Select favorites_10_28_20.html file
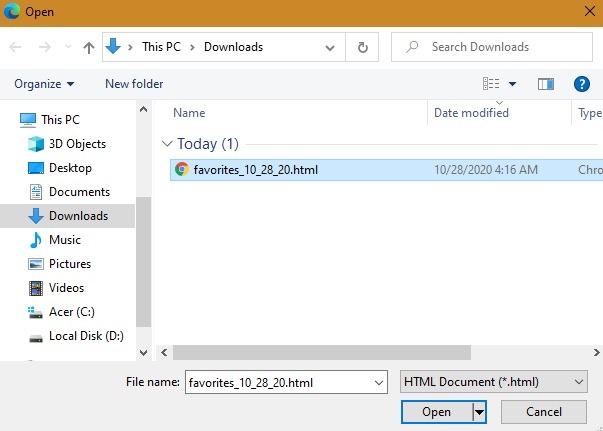This screenshot has height=431, width=603. [x=256, y=170]
